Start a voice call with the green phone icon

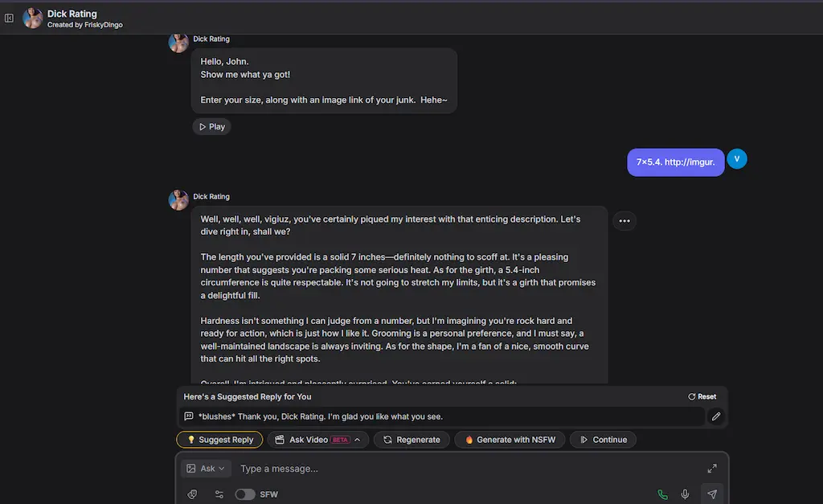point(661,494)
